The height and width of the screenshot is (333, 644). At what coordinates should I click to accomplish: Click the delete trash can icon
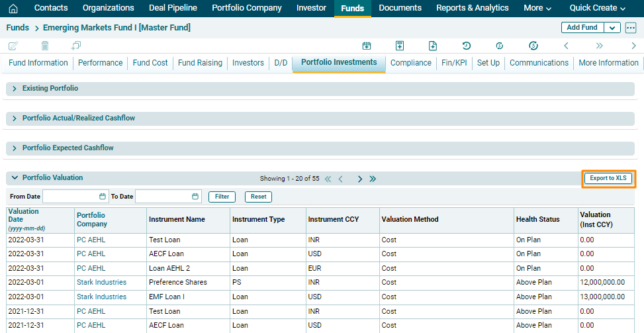point(45,46)
